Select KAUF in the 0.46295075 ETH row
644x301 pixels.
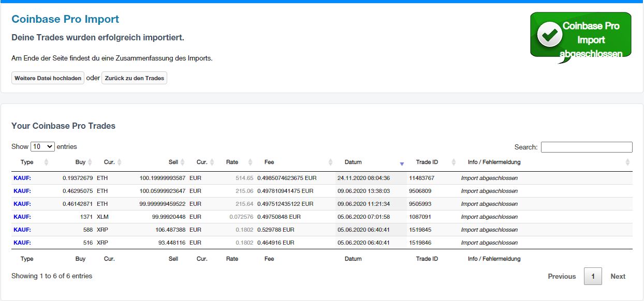[22, 191]
